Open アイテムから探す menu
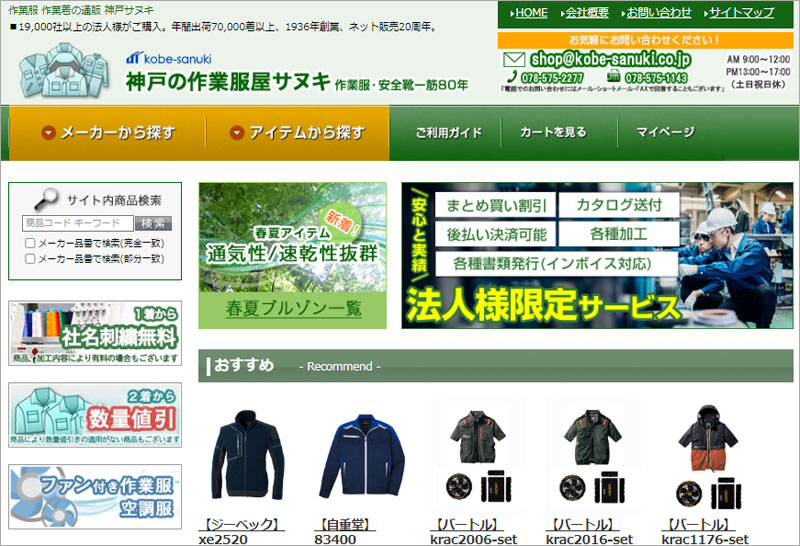Viewport: 800px width, 546px height. 297,133
